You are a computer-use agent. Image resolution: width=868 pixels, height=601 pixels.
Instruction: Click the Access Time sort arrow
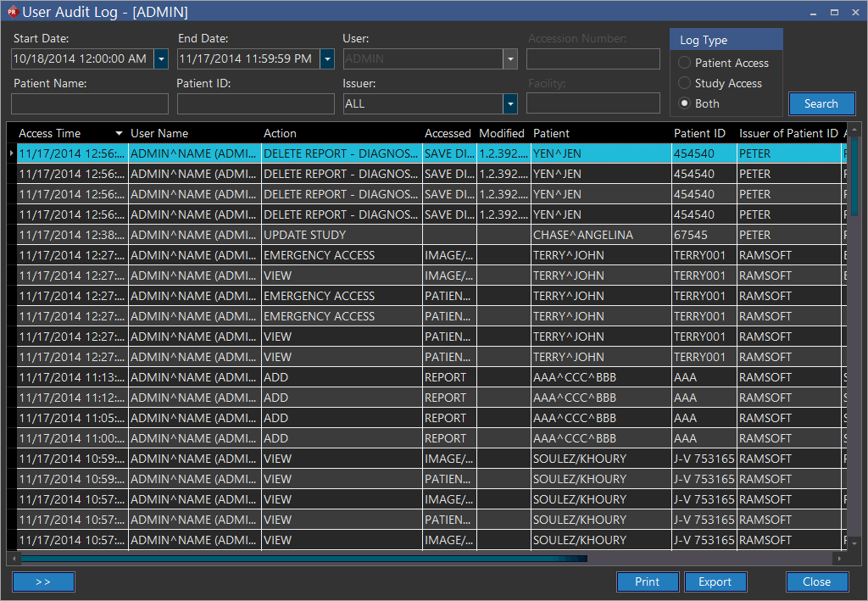(x=119, y=134)
